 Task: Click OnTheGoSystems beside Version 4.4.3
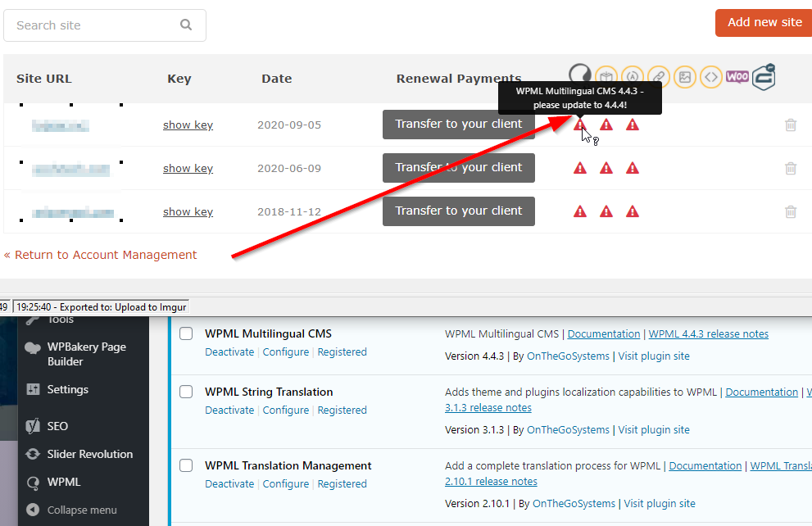pos(568,356)
